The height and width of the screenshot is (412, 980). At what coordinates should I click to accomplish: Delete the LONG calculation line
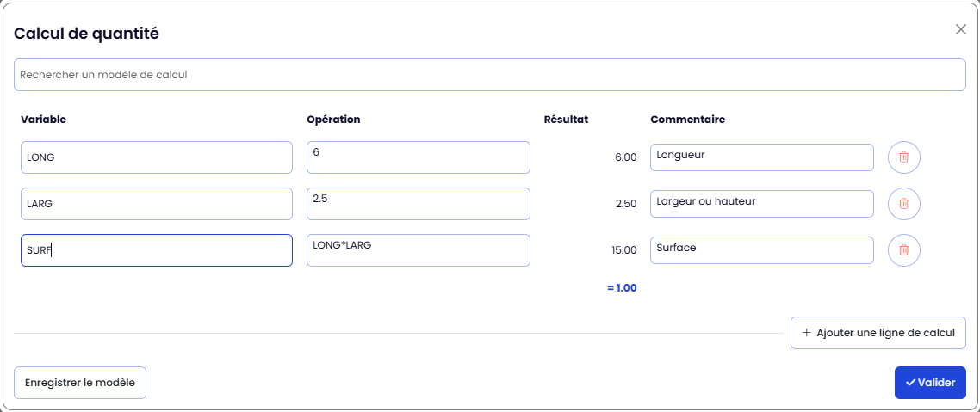point(903,157)
